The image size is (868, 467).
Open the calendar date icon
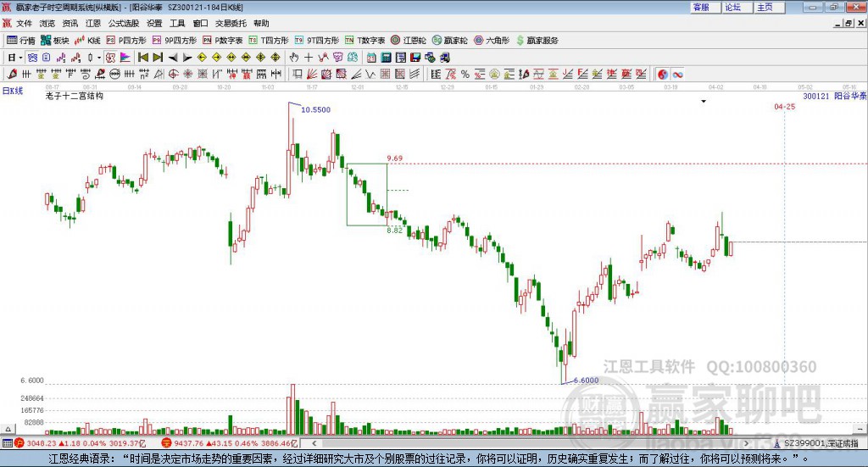371,58
